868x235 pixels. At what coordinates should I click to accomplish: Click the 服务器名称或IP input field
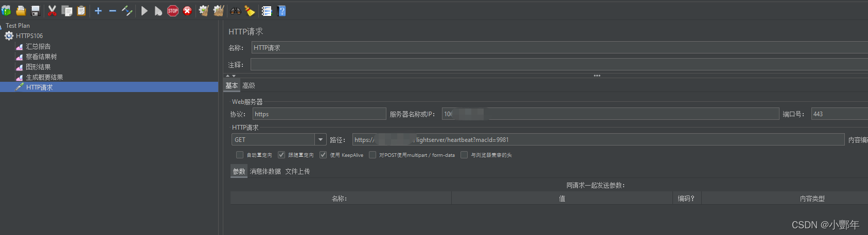(x=611, y=114)
